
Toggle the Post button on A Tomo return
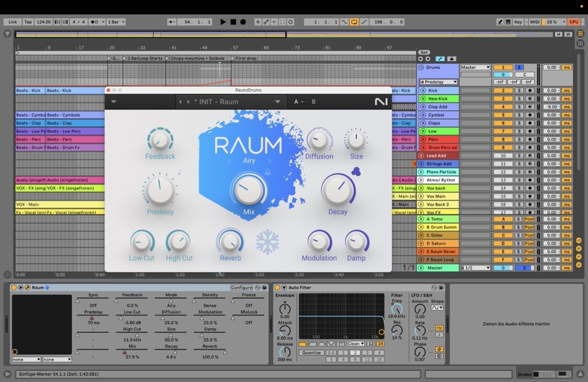(529, 219)
